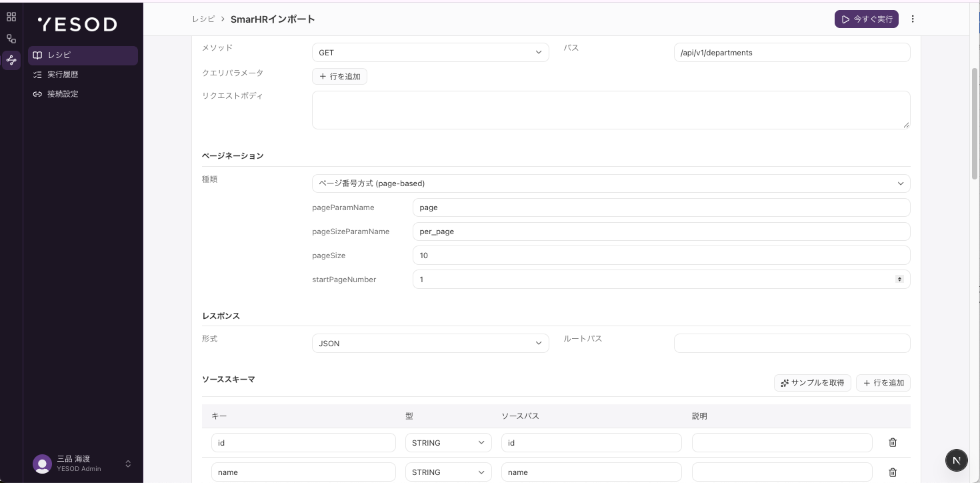
Task: Delete the id schema row with its trash icon
Action: [x=893, y=442]
